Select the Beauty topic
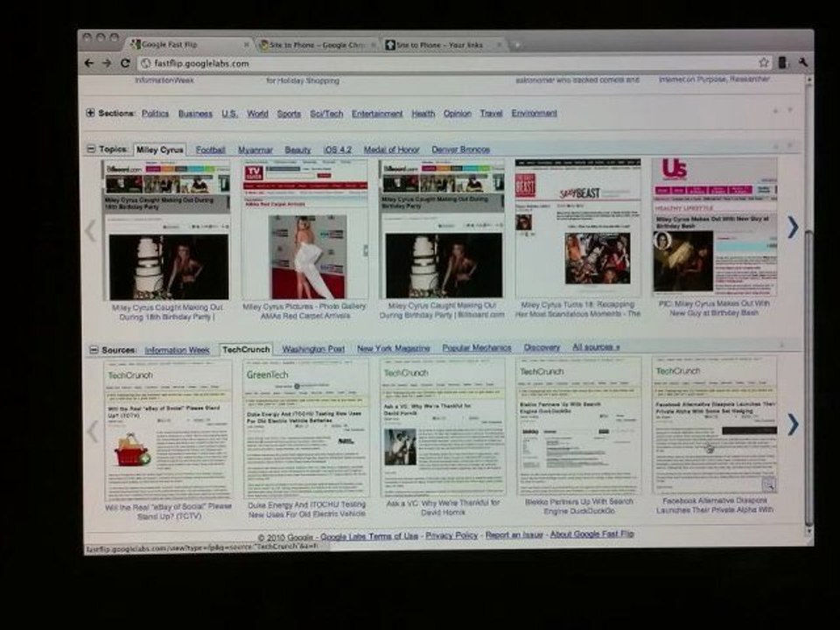Viewport: 840px width, 630px height. click(x=297, y=150)
